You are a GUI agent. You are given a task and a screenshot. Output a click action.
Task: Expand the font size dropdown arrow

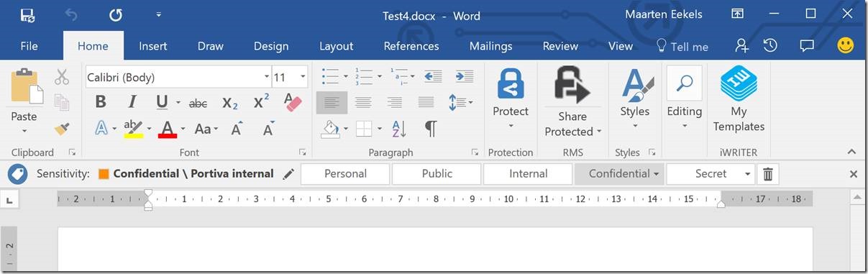click(x=303, y=77)
